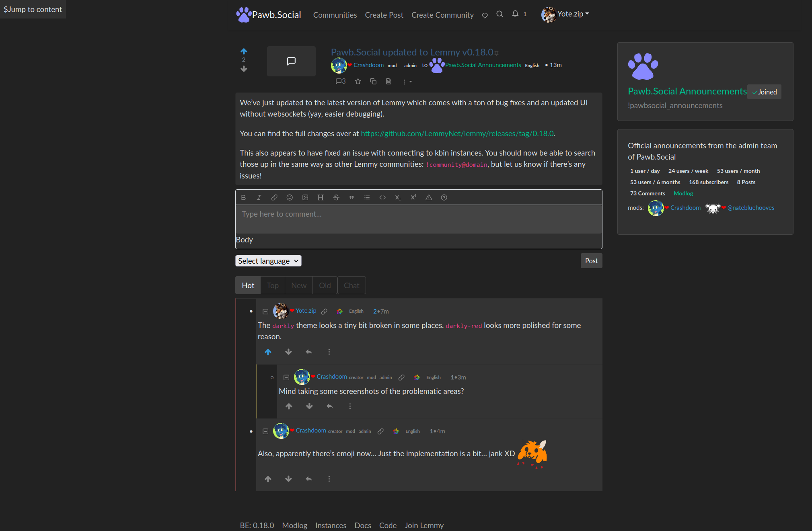812x531 pixels.
Task: Collapse Crashdoom's screenshots reply
Action: (x=286, y=377)
